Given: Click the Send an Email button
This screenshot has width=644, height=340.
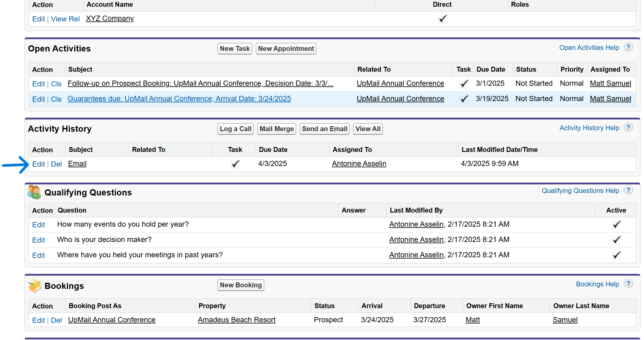Looking at the screenshot, I should (324, 129).
